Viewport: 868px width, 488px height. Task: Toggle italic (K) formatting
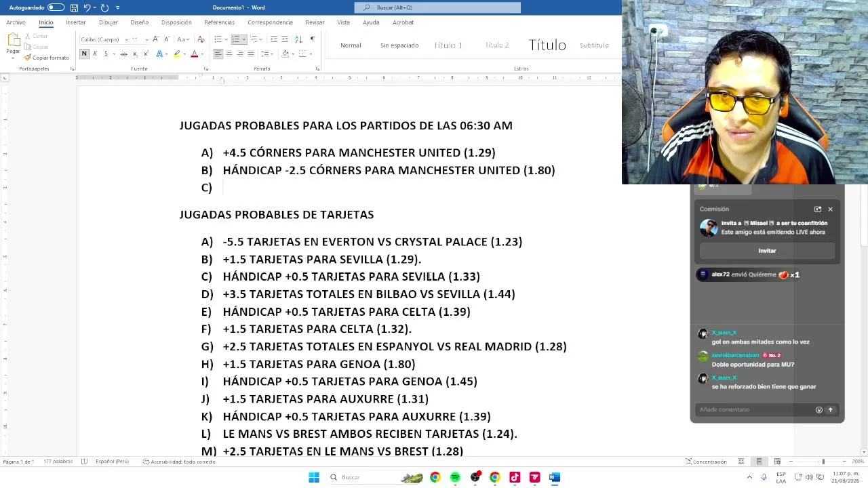tap(95, 54)
